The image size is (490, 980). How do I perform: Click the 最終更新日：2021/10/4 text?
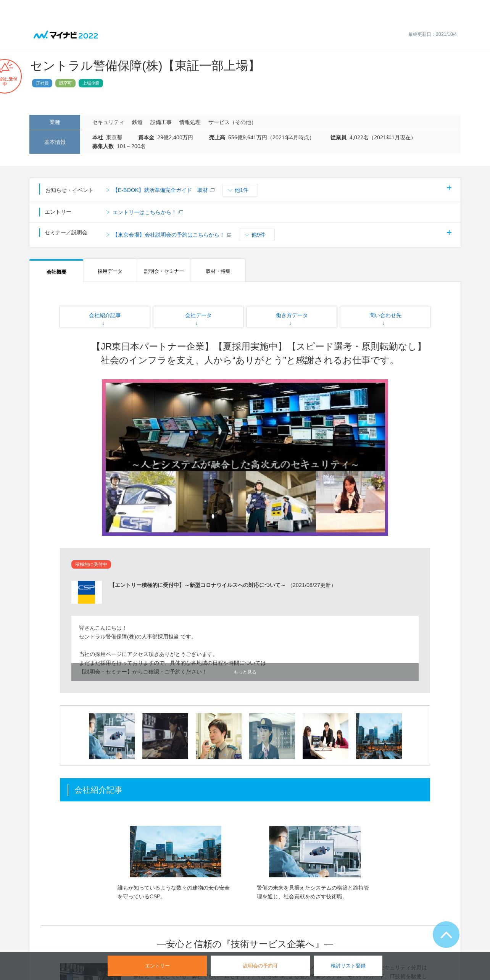[432, 34]
